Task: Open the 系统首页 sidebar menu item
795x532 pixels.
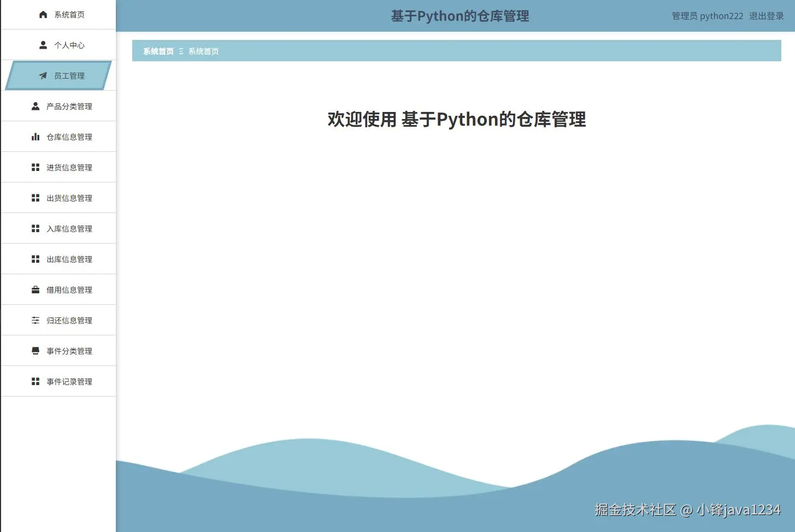Action: tap(58, 15)
